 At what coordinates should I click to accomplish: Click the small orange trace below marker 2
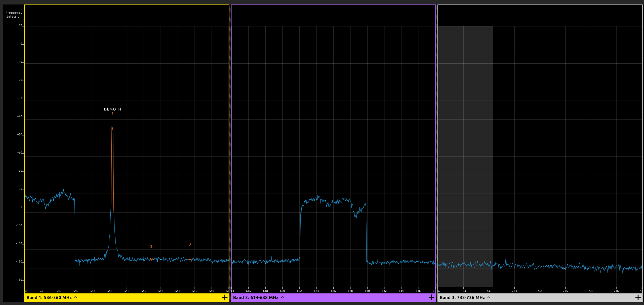point(151,259)
